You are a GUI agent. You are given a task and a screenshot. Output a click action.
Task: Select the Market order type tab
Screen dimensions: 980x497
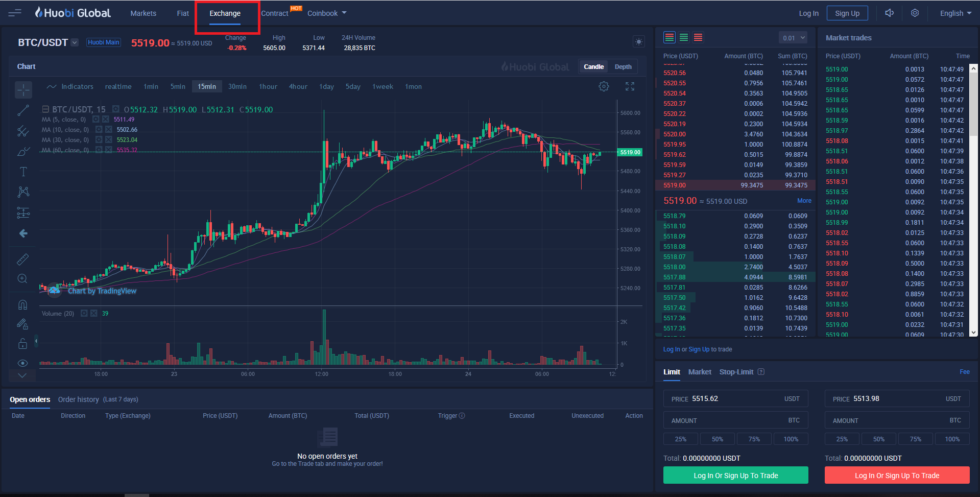(x=700, y=372)
